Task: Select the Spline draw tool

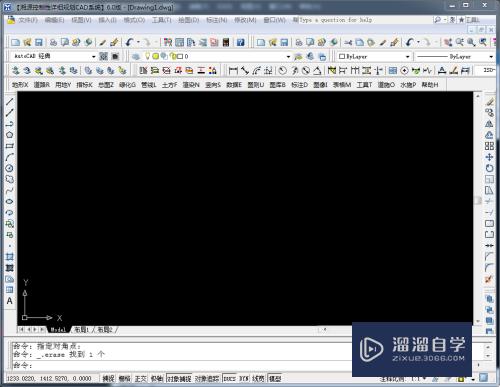Action: pos(9,190)
